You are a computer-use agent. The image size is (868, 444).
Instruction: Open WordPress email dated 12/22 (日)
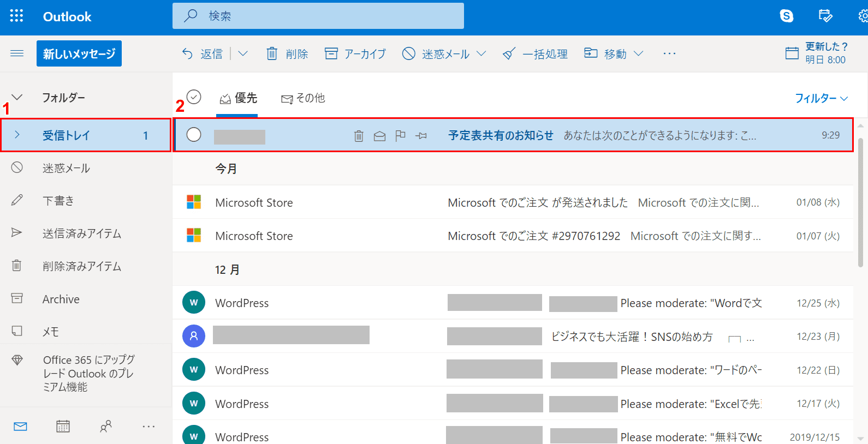coord(513,370)
